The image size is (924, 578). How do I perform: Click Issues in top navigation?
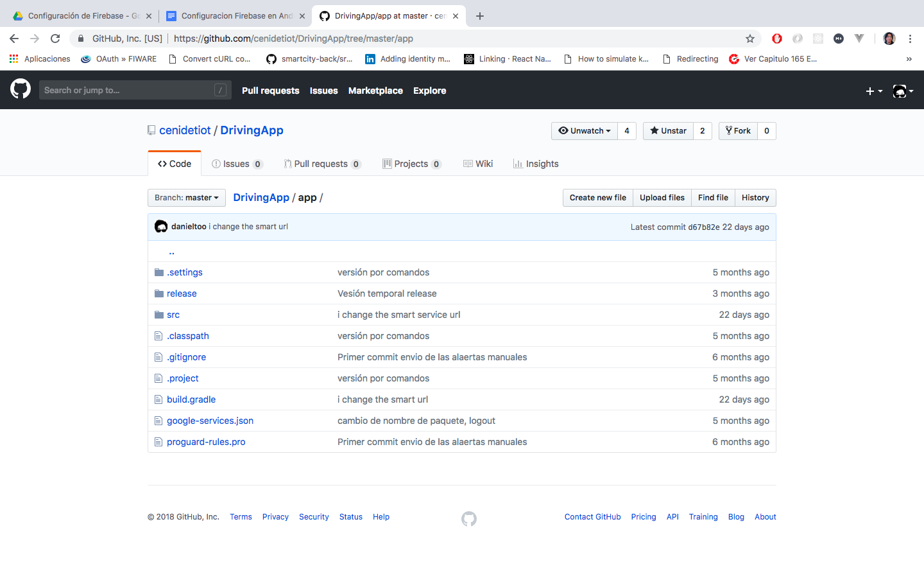coord(323,91)
